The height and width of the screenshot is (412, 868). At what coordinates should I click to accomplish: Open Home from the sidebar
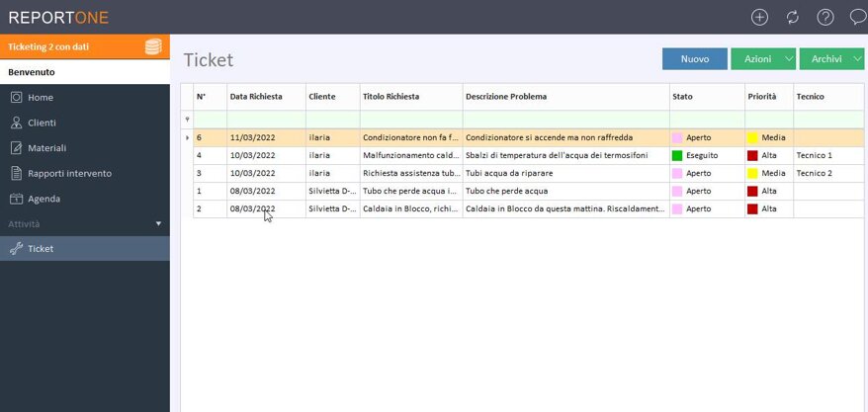[41, 98]
